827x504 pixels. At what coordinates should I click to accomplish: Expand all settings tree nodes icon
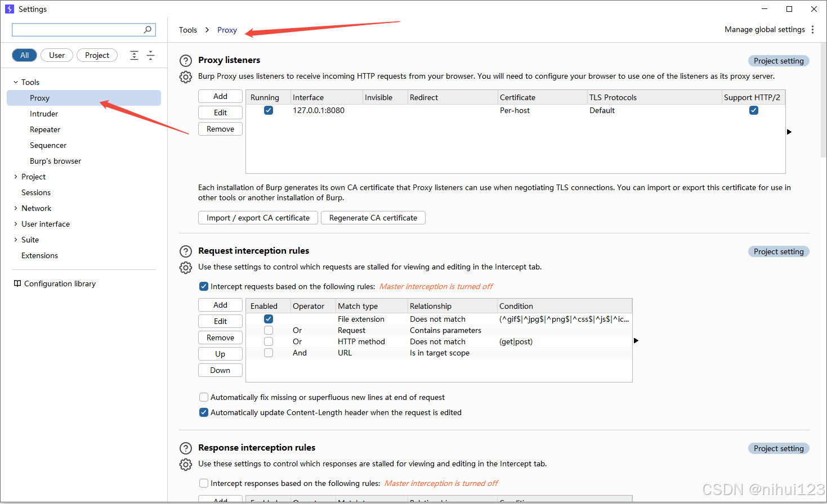[134, 55]
